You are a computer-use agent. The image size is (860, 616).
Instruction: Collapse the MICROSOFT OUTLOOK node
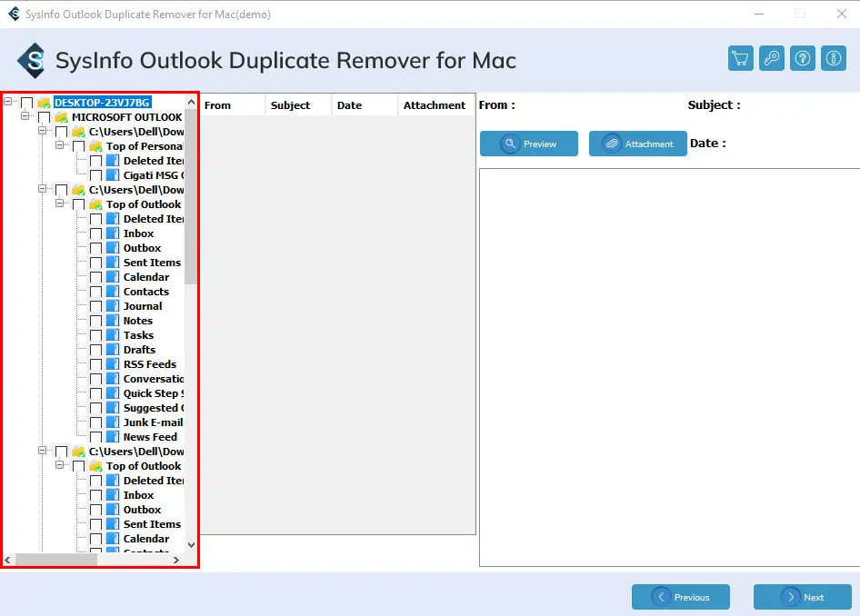tap(25, 115)
